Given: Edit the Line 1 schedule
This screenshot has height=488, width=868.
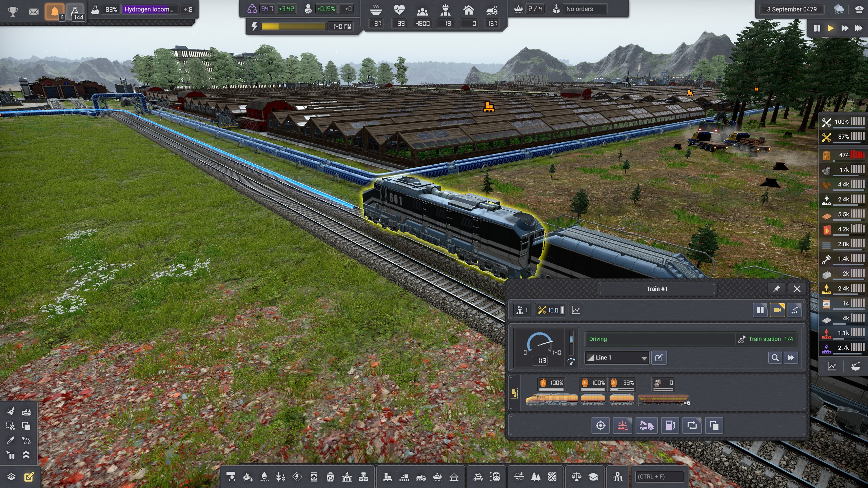Looking at the screenshot, I should [x=659, y=358].
